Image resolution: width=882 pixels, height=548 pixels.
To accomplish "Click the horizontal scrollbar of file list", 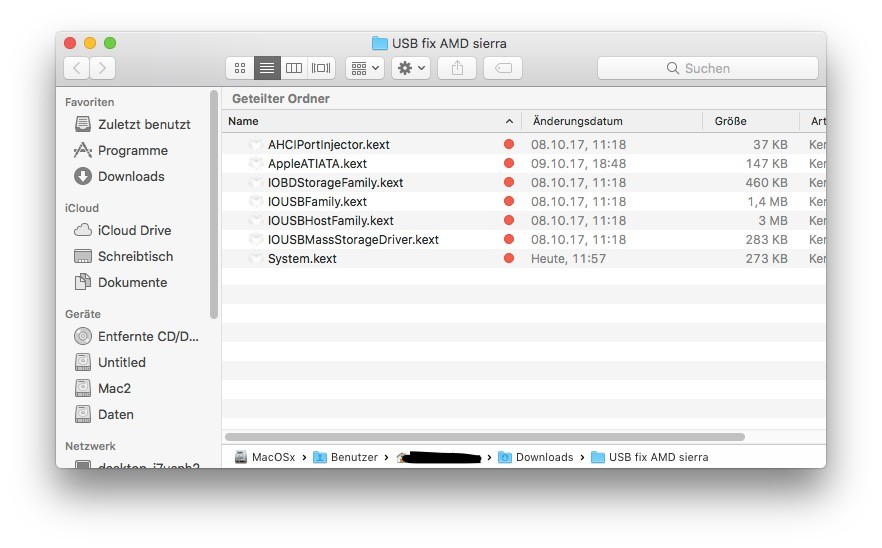I will 485,437.
